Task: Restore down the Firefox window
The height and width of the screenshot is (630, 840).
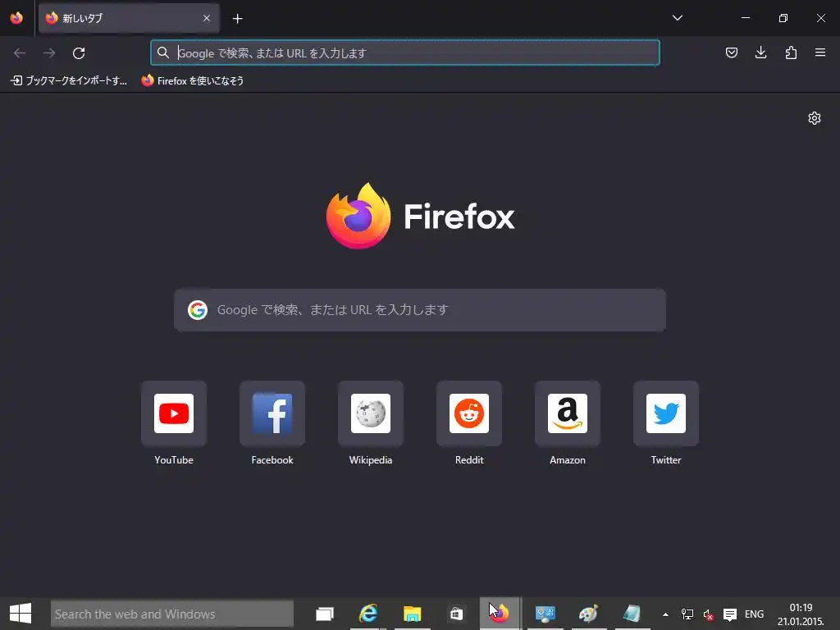Action: tap(783, 18)
